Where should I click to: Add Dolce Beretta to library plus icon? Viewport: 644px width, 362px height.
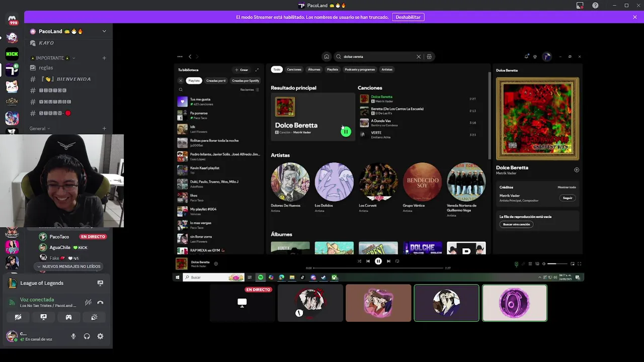coord(577,170)
